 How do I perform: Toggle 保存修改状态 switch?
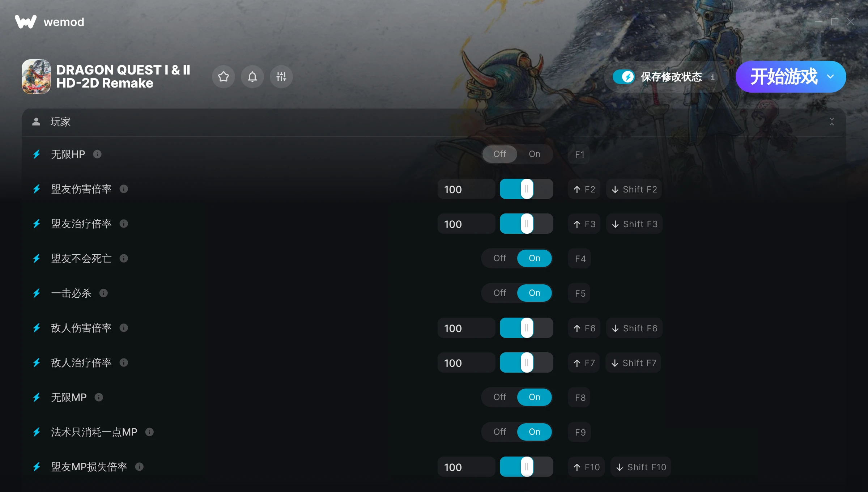click(624, 77)
